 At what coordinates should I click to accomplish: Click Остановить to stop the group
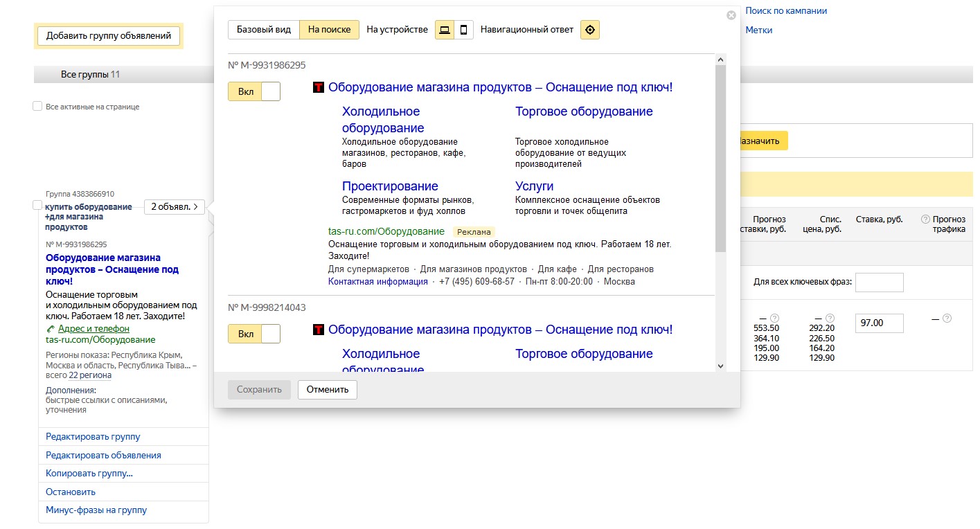71,492
